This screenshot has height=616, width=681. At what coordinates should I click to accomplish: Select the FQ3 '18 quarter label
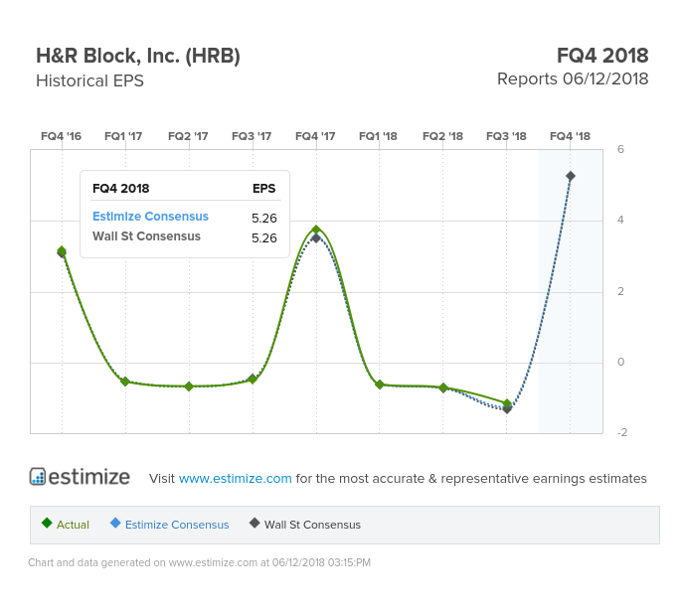click(x=506, y=136)
